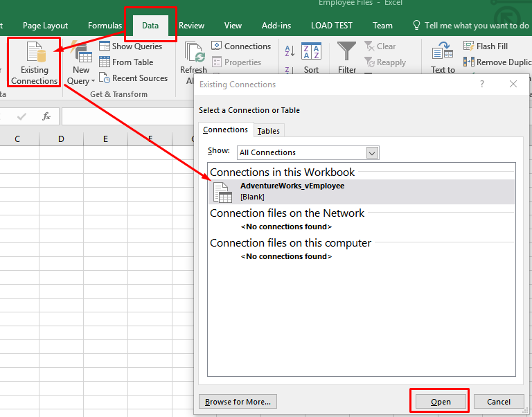Open the Page Layout ribbon tab
The width and height of the screenshot is (532, 417).
click(45, 26)
